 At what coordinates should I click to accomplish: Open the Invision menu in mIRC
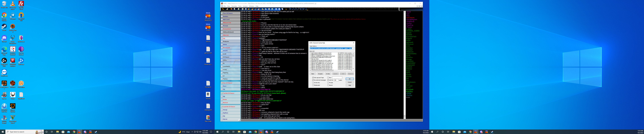click(245, 6)
